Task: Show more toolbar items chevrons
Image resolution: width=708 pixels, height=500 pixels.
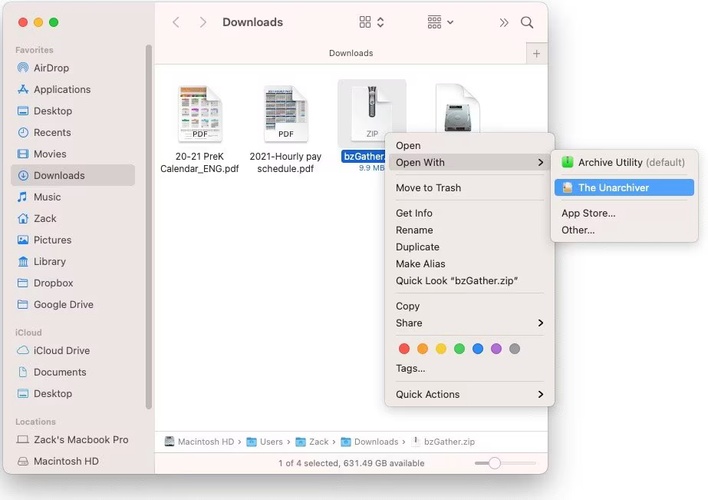Action: tap(504, 23)
